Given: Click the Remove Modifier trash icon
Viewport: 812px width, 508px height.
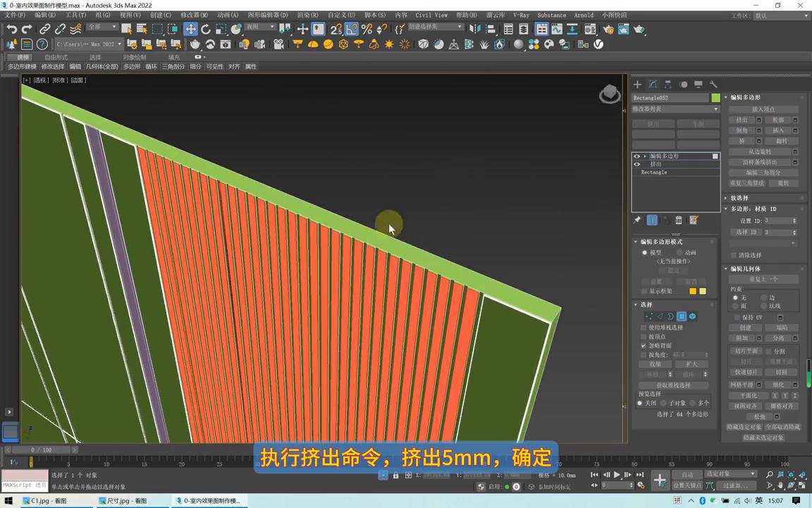Looking at the screenshot, I should 679,220.
